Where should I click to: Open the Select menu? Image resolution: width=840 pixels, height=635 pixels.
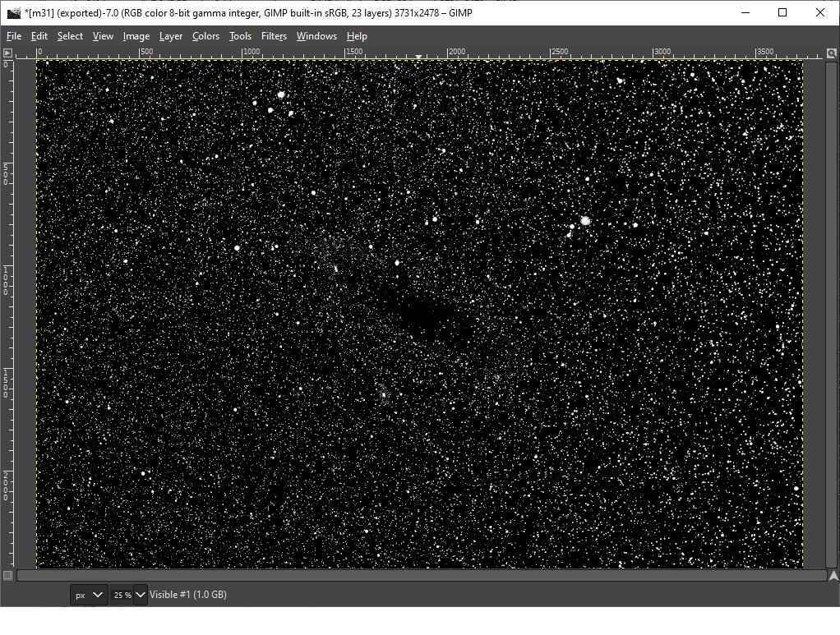(70, 36)
